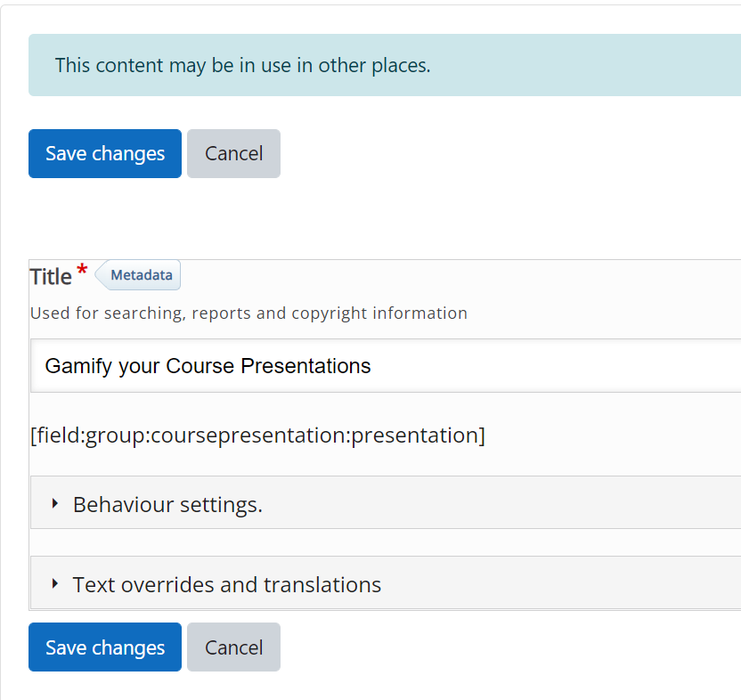Click the arrow icon beside Behaviour settings
The width and height of the screenshot is (741, 700).
pos(55,504)
